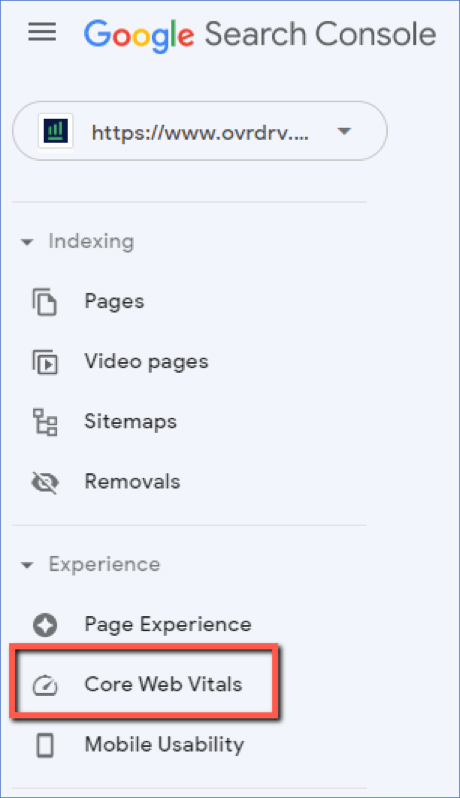Open the Removals tool

[x=132, y=481]
